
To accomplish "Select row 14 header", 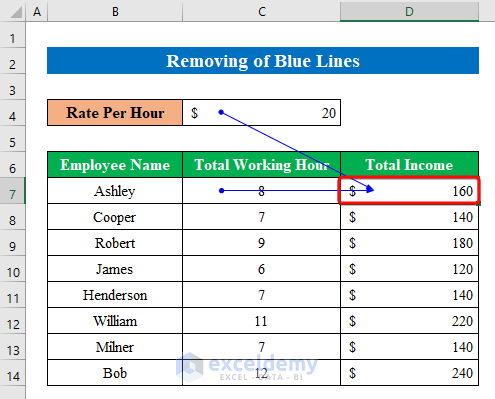I will tap(12, 373).
